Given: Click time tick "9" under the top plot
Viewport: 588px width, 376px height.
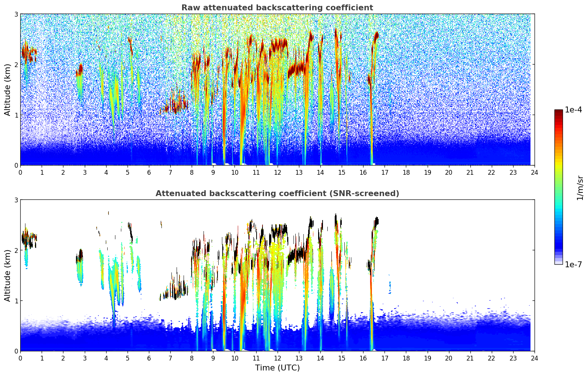Looking at the screenshot, I should coord(213,172).
